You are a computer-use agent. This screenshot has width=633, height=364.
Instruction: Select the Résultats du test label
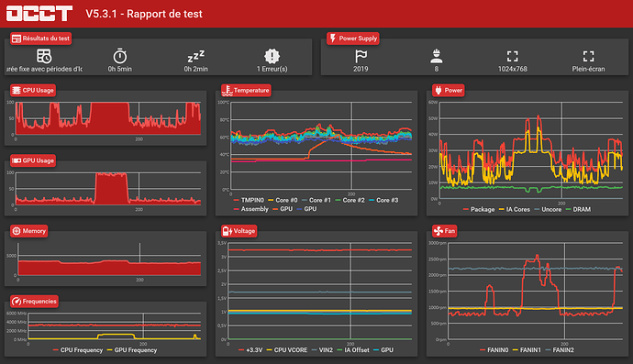pos(46,39)
